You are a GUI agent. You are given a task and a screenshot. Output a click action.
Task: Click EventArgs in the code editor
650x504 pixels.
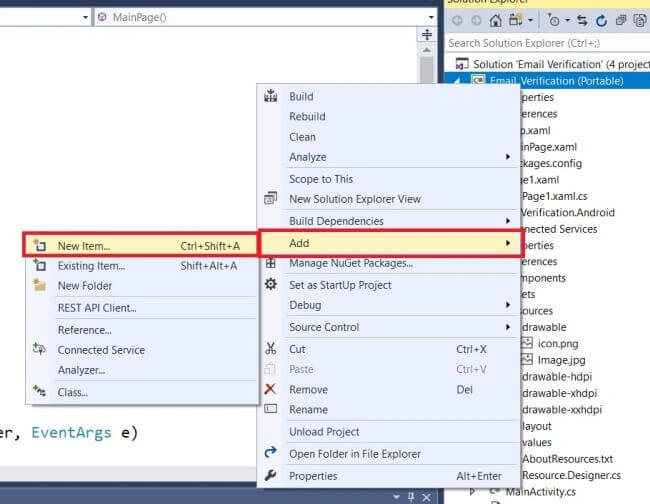pos(72,432)
